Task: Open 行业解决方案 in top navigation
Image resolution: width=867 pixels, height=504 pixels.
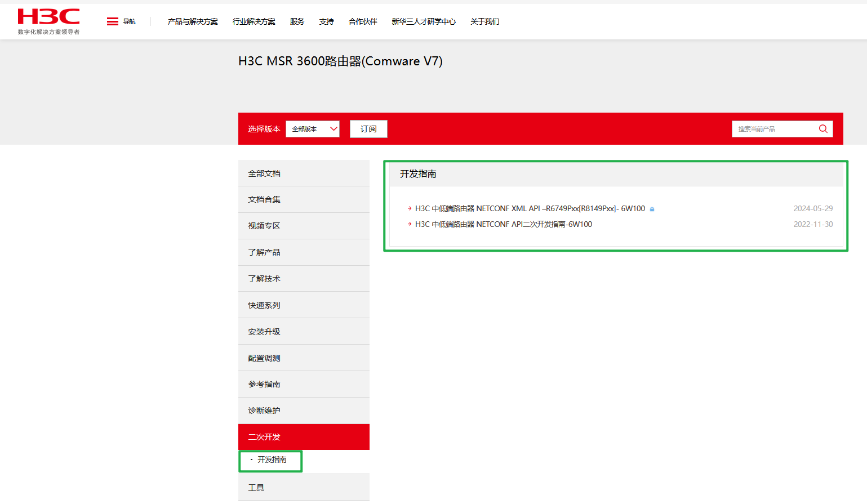Action: click(x=254, y=21)
